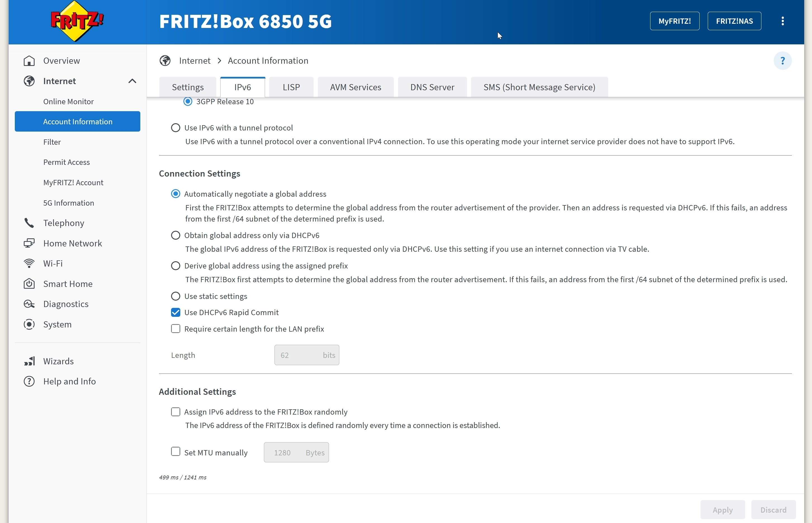
Task: Click the breadcrumb globe icon
Action: 165,61
